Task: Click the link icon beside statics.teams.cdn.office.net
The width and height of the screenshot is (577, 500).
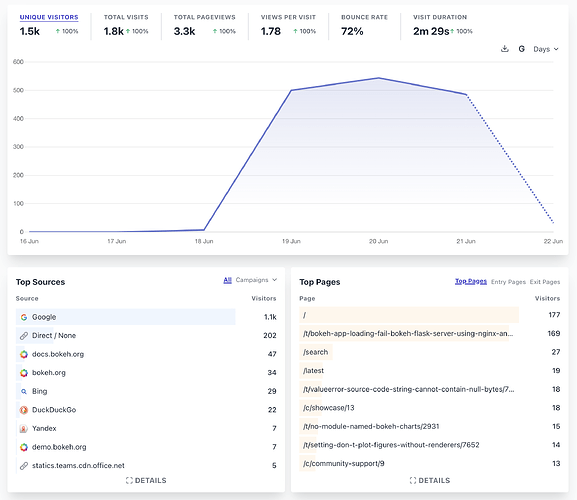Action: click(x=24, y=466)
